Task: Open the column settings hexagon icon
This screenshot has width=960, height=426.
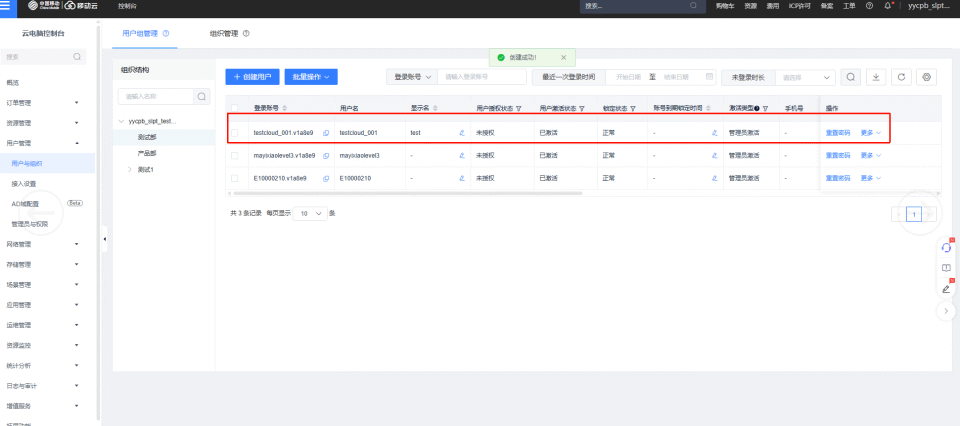Action: tap(927, 77)
